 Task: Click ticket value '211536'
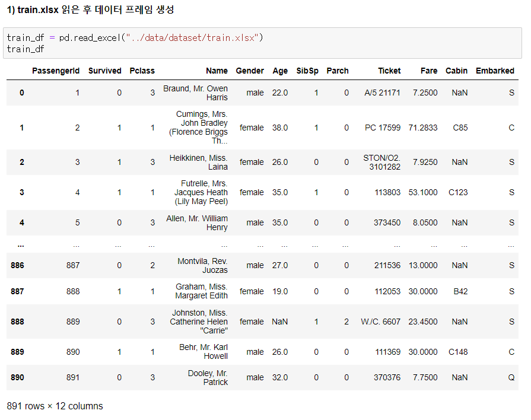[387, 265]
